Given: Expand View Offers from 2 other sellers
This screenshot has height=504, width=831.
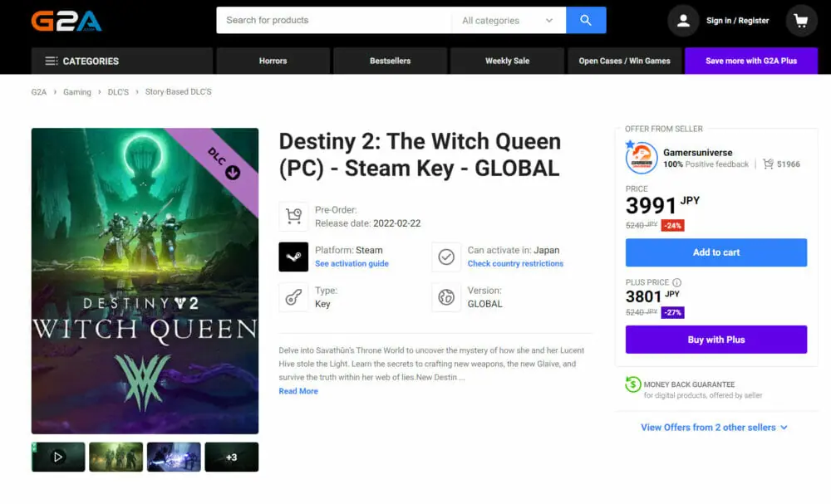Looking at the screenshot, I should point(714,428).
